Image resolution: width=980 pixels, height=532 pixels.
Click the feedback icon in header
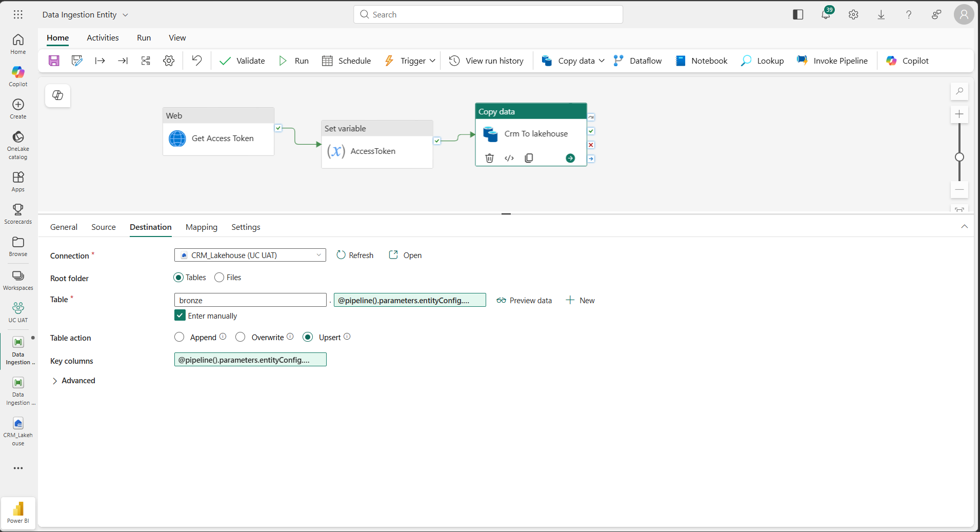point(936,14)
